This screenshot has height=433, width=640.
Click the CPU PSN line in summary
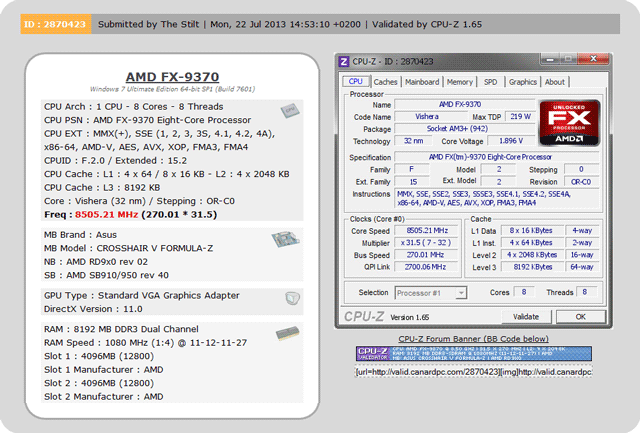[x=147, y=120]
